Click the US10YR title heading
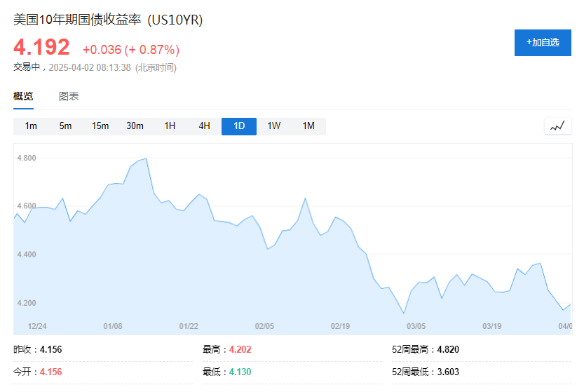Screen dimensions: 584x392 pos(108,20)
